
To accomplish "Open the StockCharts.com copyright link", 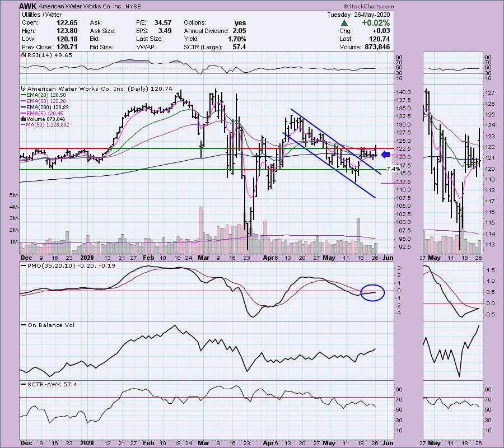I will coord(368,6).
